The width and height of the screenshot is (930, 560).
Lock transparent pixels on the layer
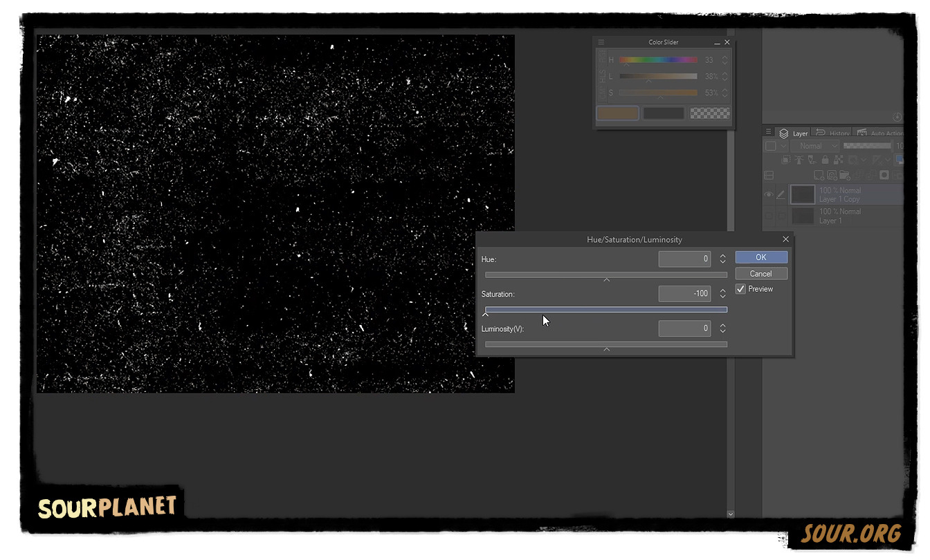click(838, 160)
